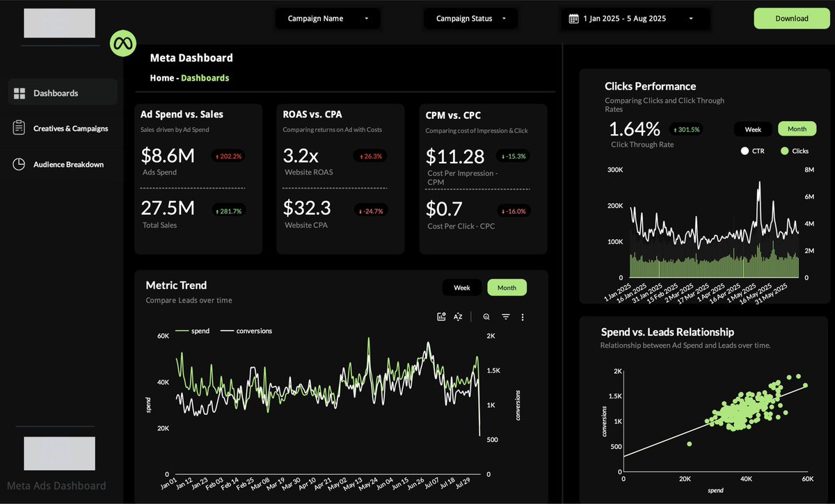Click the Audience Breakdown pie chart icon

[x=19, y=164]
